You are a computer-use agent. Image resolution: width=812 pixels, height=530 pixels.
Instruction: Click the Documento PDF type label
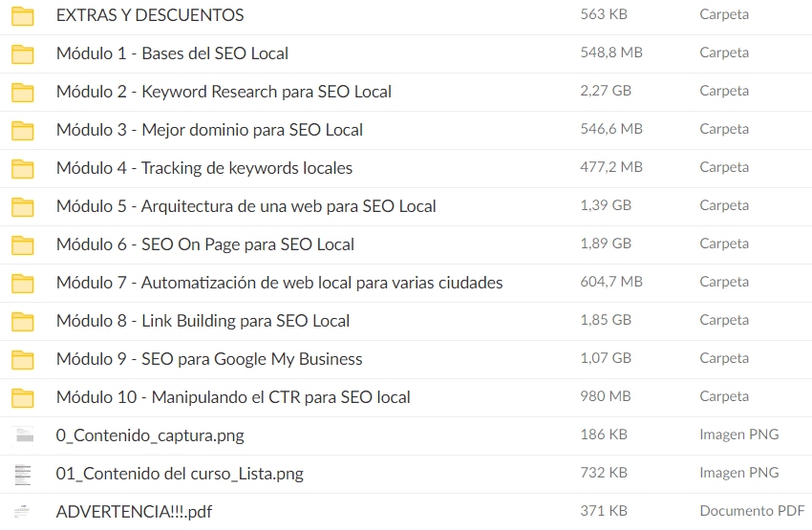coord(752,511)
